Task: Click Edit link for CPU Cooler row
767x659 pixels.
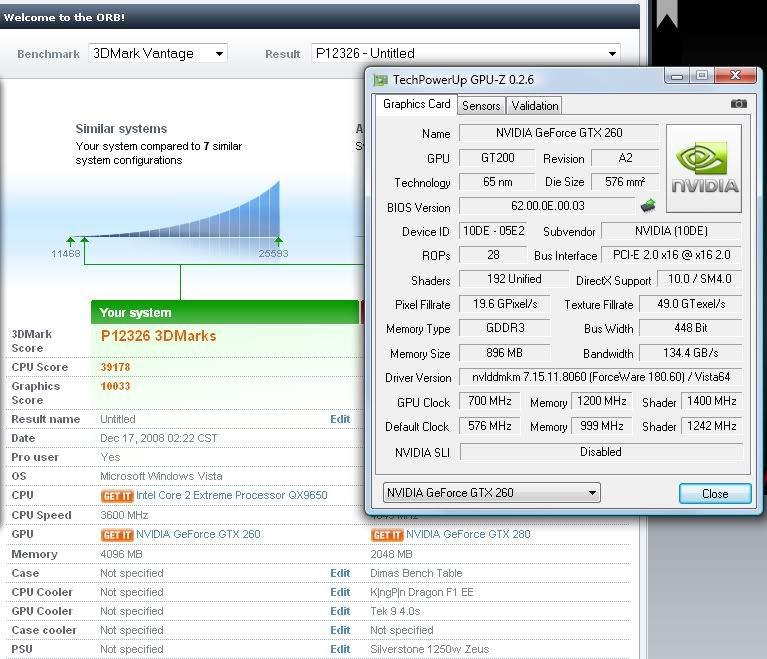Action: pos(340,592)
